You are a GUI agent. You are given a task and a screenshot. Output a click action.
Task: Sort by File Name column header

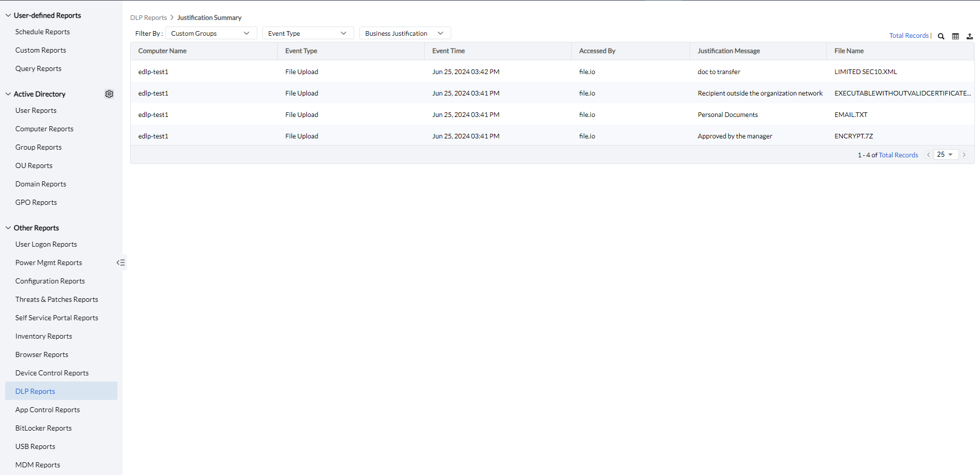tap(849, 51)
